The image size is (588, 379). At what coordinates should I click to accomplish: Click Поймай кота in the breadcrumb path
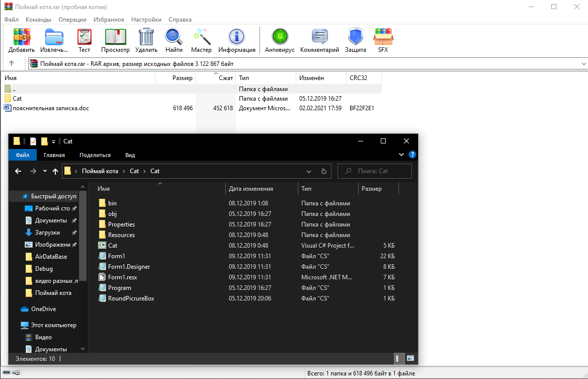click(100, 171)
